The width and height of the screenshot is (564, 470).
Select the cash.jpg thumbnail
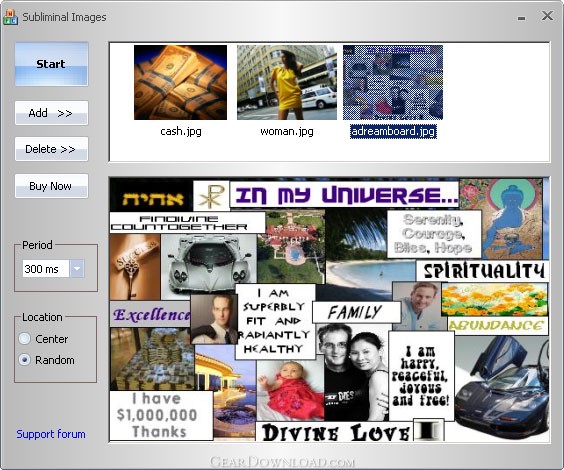pos(180,82)
